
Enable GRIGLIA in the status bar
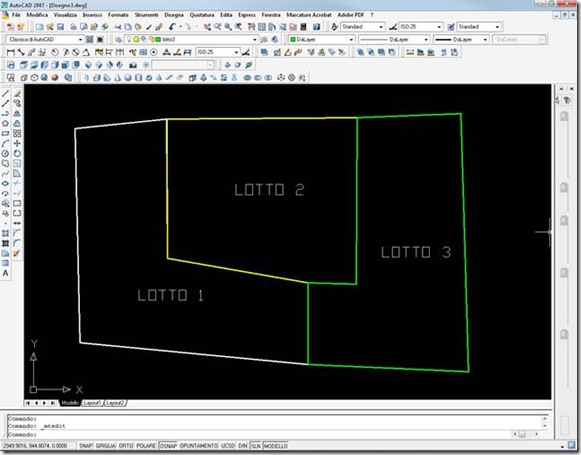[x=106, y=446]
